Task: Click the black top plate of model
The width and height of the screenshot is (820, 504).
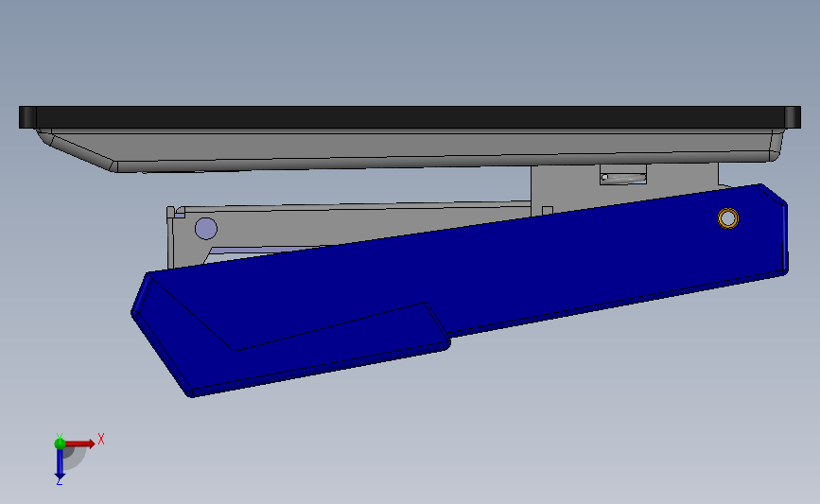Action: click(x=410, y=117)
